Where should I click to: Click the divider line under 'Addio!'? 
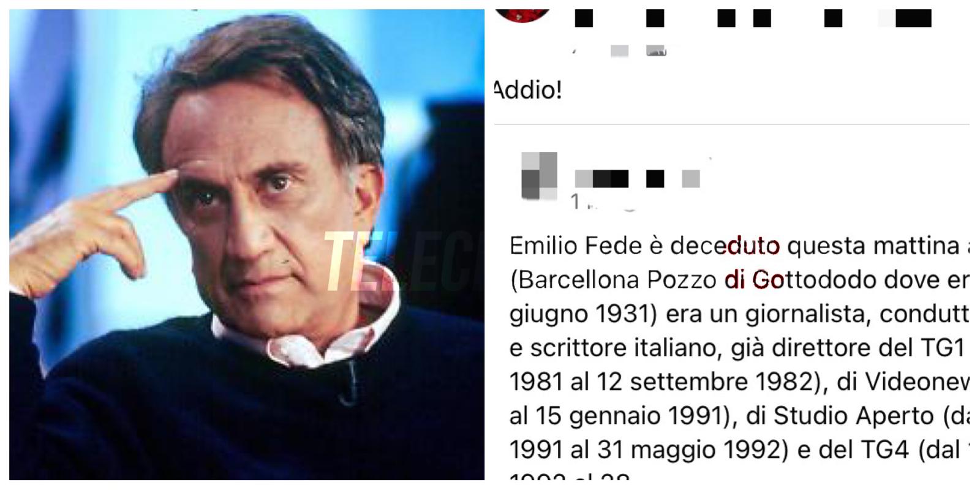click(731, 124)
